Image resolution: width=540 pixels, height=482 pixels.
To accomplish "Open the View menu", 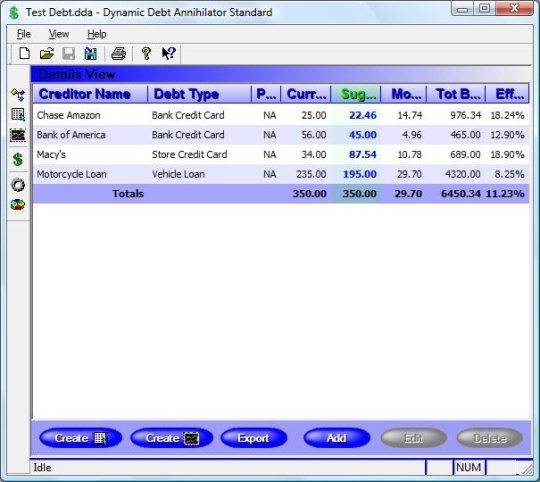I will [x=59, y=34].
